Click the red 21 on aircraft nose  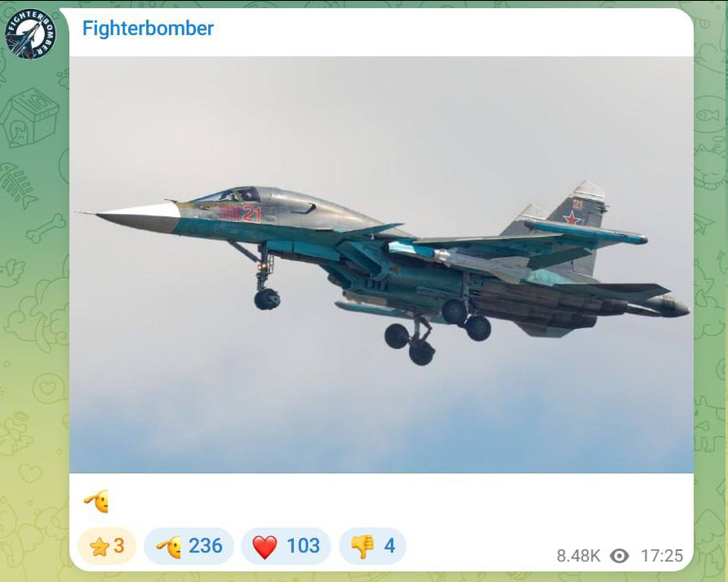point(252,214)
